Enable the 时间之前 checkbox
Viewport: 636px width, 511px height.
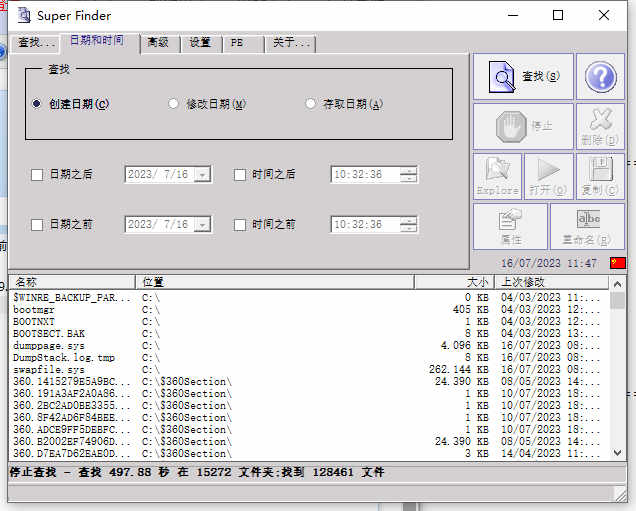[240, 225]
